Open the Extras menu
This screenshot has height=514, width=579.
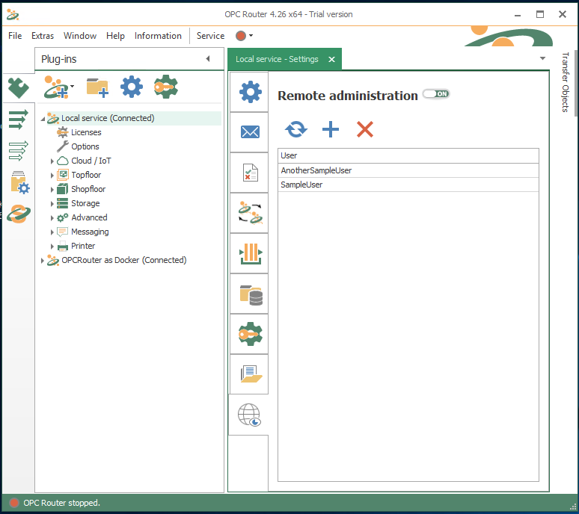42,36
